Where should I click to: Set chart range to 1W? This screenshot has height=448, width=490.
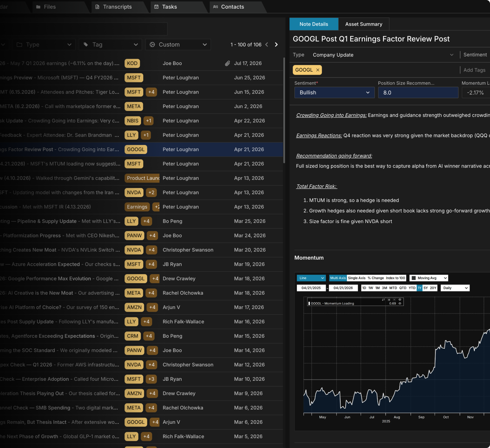[371, 288]
